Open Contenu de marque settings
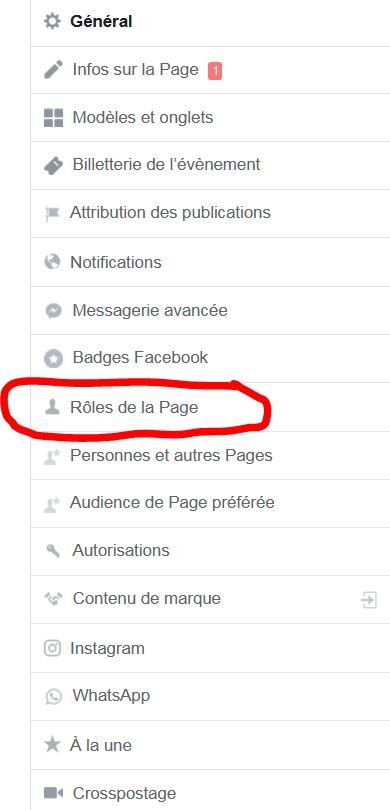Viewport: 390px width, 810px height. coord(210,599)
